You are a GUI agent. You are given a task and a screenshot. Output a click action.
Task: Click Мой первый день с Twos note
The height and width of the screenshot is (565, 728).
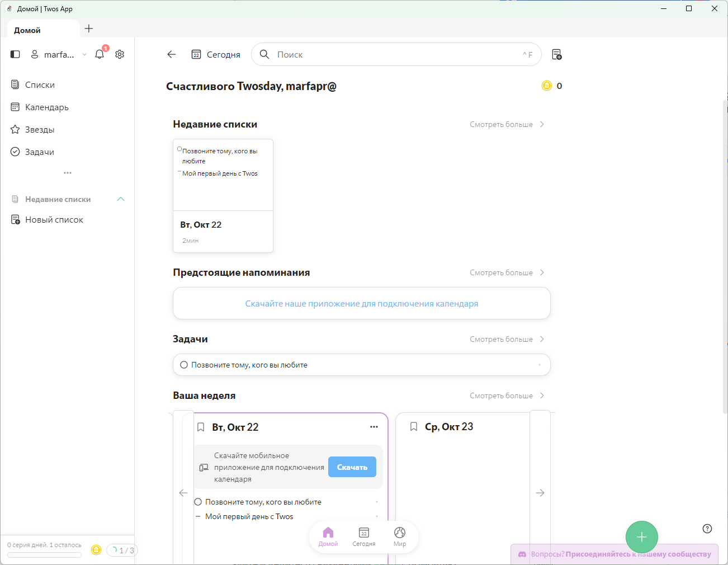[x=249, y=516]
